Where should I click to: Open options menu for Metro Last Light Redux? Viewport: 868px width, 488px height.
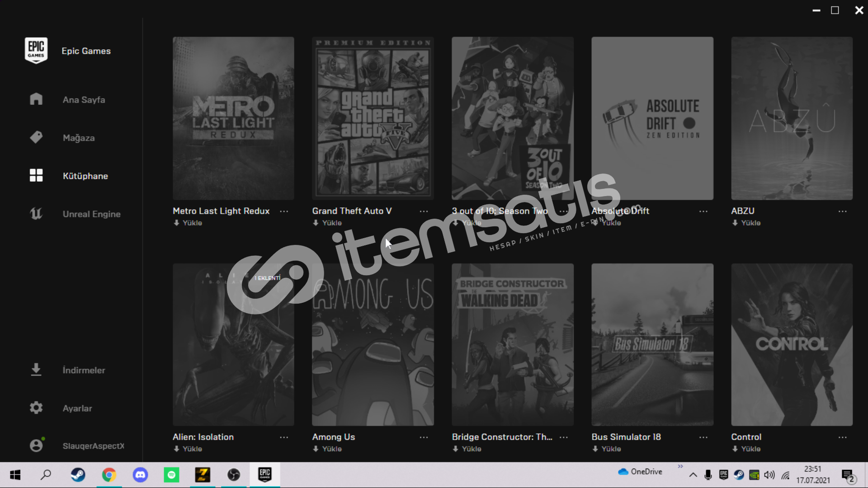pyautogui.click(x=284, y=211)
